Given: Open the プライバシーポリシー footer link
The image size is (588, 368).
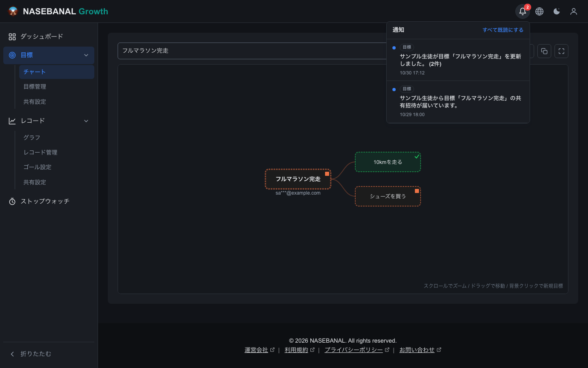Looking at the screenshot, I should tap(354, 350).
